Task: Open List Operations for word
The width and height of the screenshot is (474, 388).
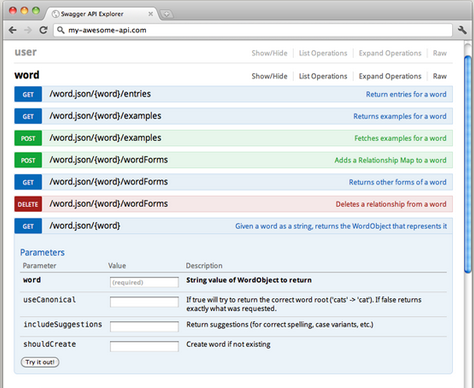Action: point(323,76)
